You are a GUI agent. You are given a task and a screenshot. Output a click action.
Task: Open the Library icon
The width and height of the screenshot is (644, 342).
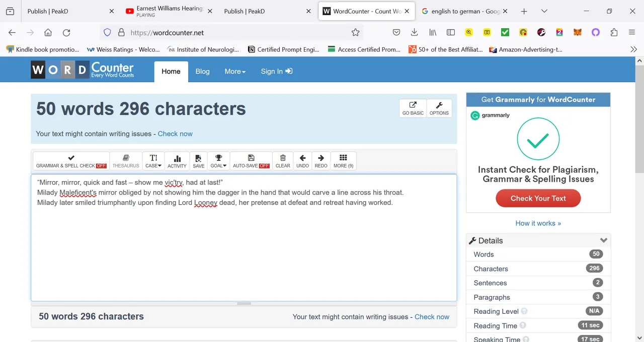pos(433,33)
